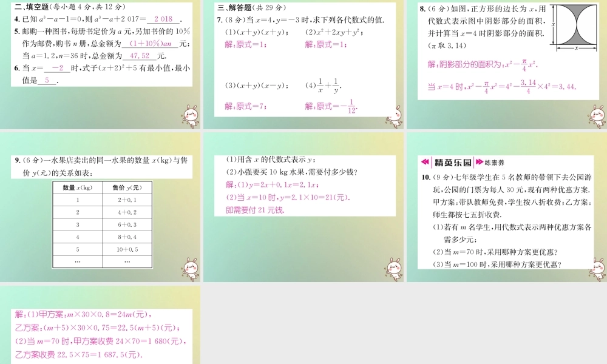Click the answer (1+10%)an in question 5

click(x=150, y=44)
